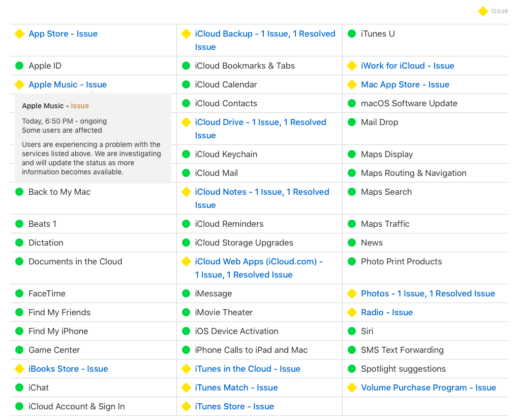The height and width of the screenshot is (420, 517).
Task: Click the yellow diamond beside Radio
Action: pyautogui.click(x=351, y=313)
